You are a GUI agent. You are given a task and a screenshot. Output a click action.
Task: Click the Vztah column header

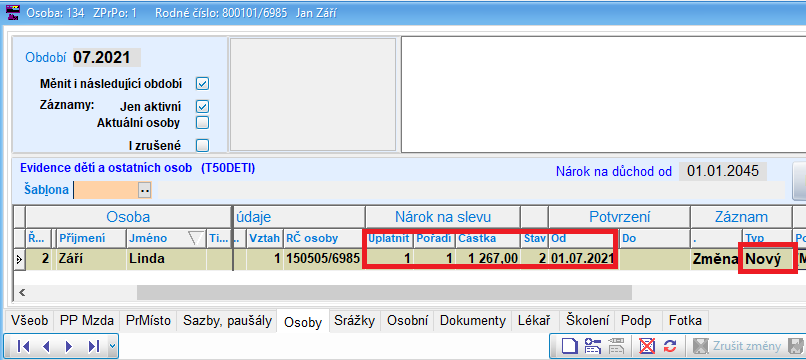click(x=265, y=238)
